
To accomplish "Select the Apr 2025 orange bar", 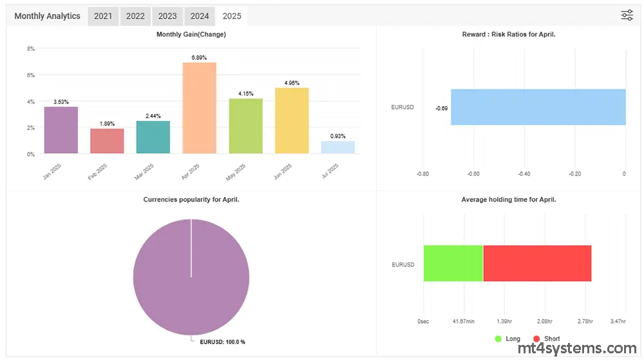I will (200, 108).
